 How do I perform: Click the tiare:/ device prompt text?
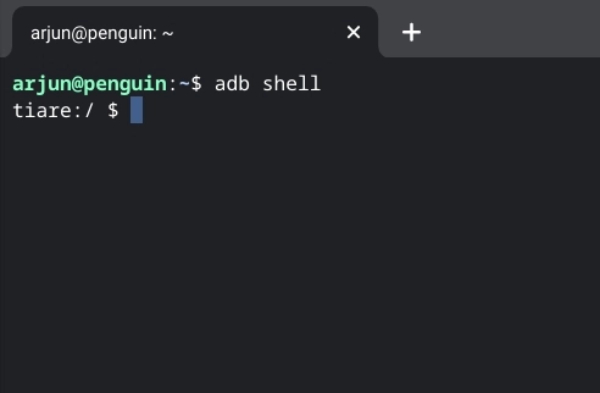coord(53,110)
